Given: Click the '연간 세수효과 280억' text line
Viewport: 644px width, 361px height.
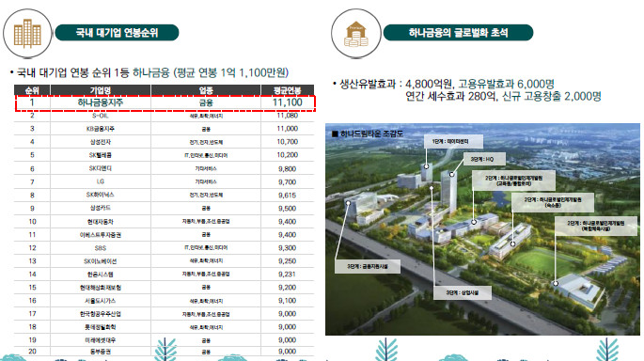Looking at the screenshot, I should [503, 97].
